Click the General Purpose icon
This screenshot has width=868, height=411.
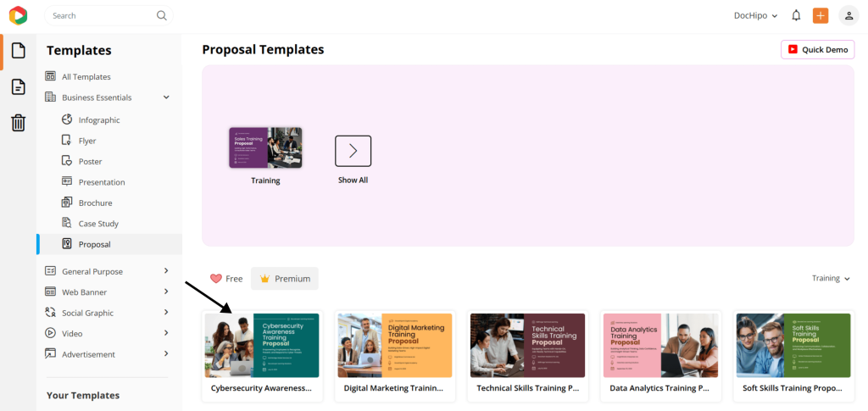50,271
